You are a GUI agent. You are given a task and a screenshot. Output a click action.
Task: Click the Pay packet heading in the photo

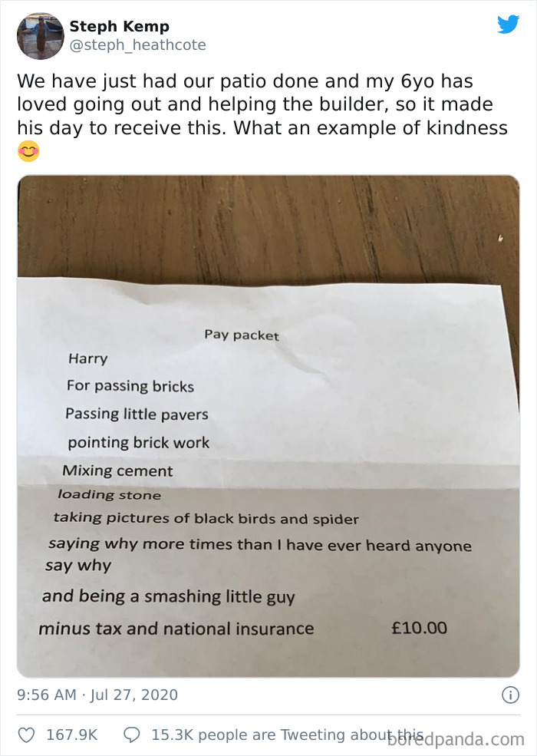click(x=240, y=335)
